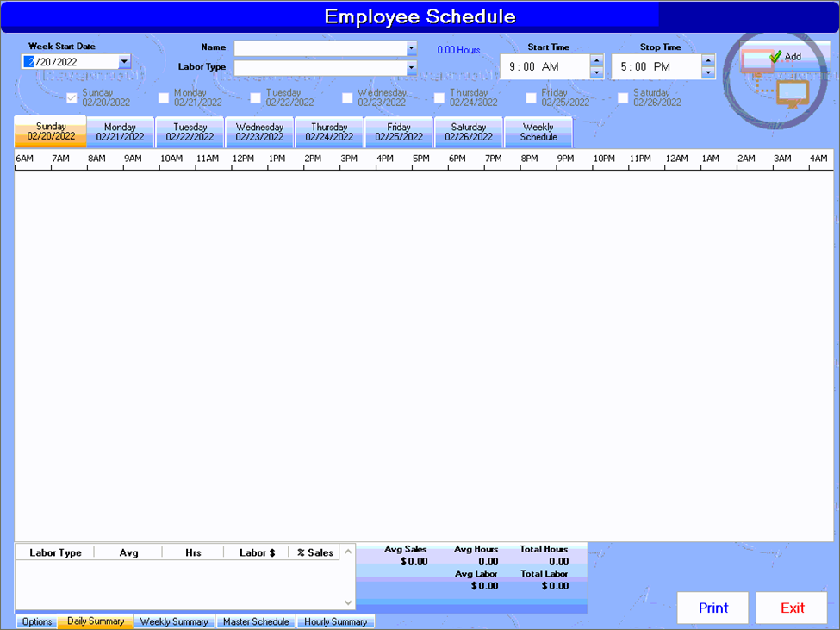The width and height of the screenshot is (840, 630).
Task: Click the Total Hours 0.00 value
Action: pyautogui.click(x=559, y=561)
